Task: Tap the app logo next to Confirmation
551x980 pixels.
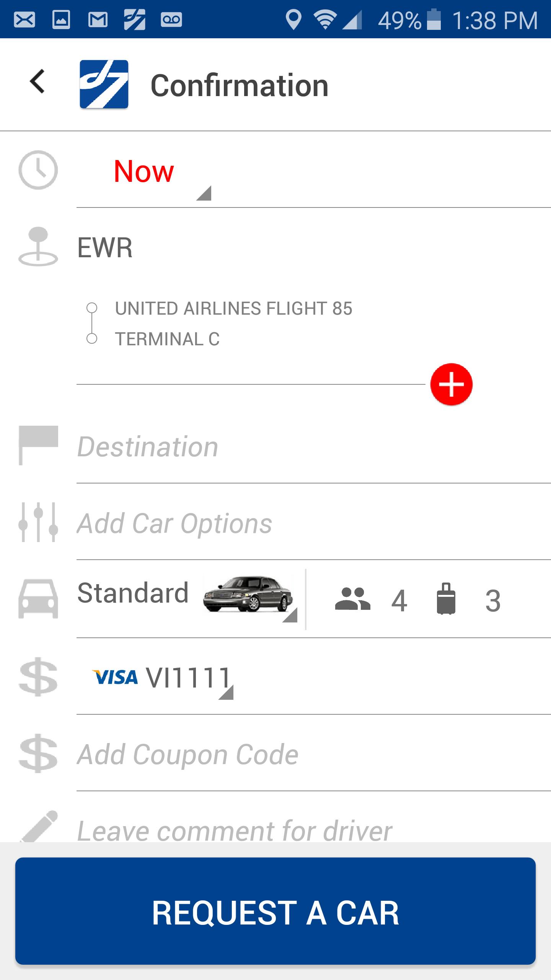Action: tap(104, 85)
